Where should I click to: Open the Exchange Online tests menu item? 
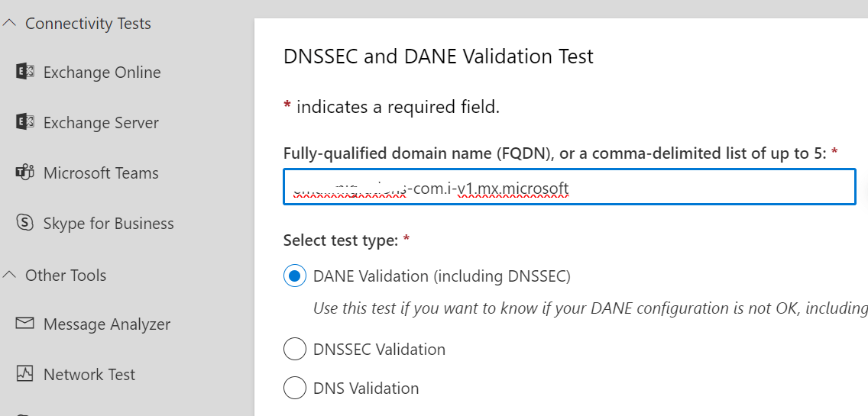click(102, 73)
